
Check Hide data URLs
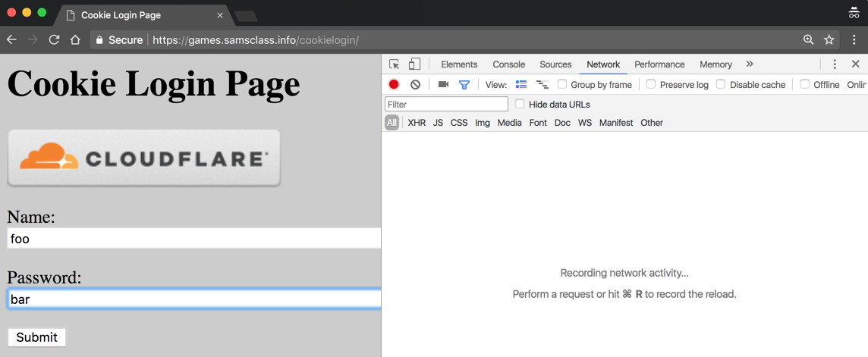519,103
